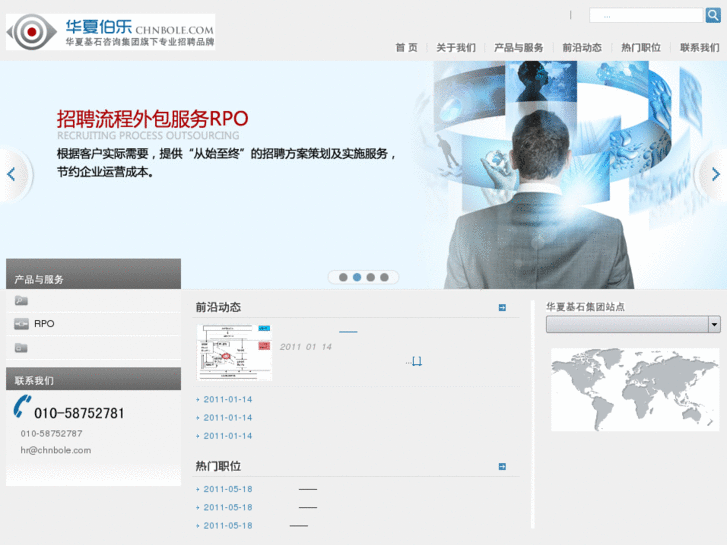
Task: Open the 前沿动态 menu item
Action: coord(582,47)
